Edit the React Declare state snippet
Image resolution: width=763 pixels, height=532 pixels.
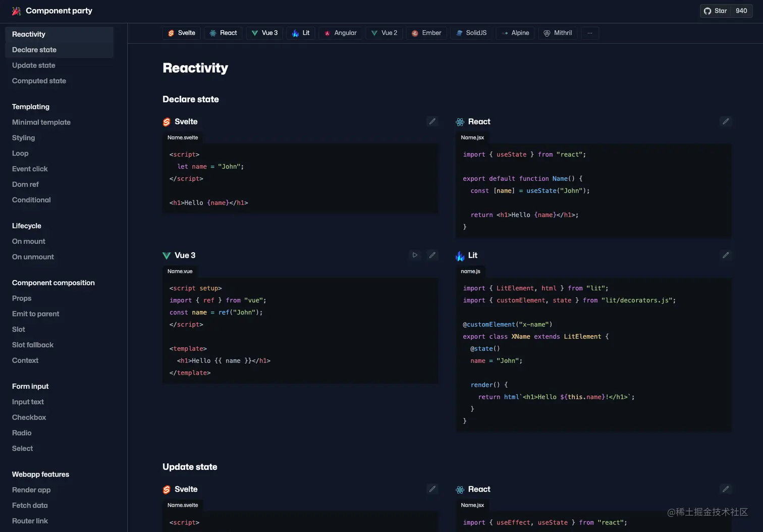tap(726, 121)
